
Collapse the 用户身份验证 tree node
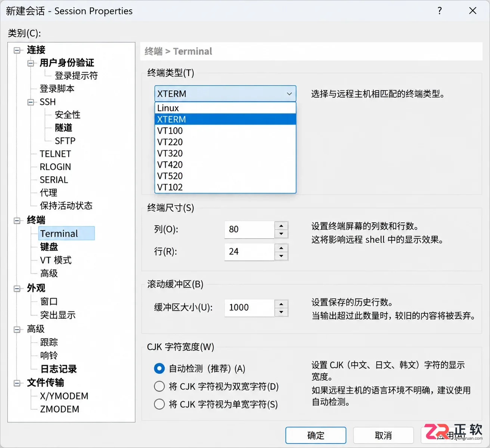pyautogui.click(x=30, y=63)
